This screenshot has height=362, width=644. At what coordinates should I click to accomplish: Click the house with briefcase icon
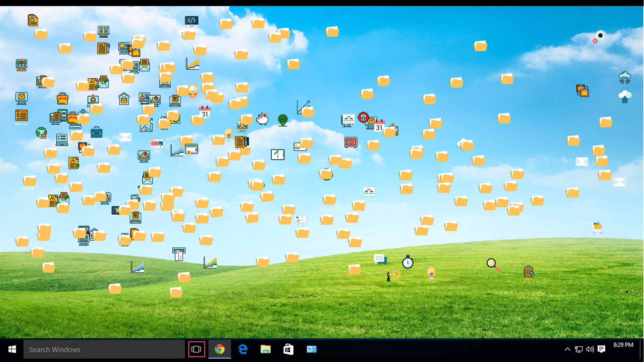pos(124,99)
